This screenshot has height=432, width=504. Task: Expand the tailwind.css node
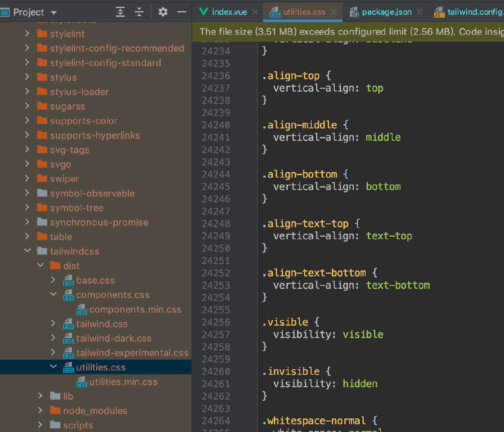pyautogui.click(x=53, y=324)
